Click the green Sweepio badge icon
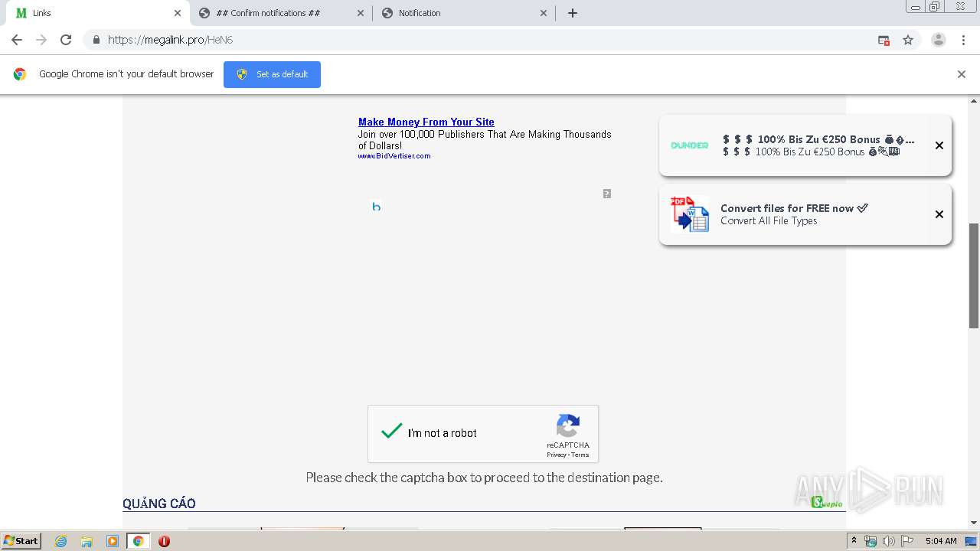 coord(827,502)
